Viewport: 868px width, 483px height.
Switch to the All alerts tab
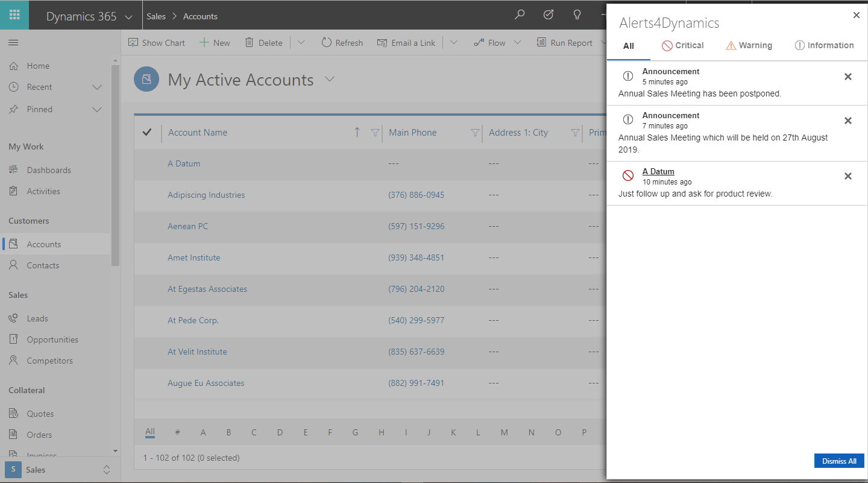[629, 46]
